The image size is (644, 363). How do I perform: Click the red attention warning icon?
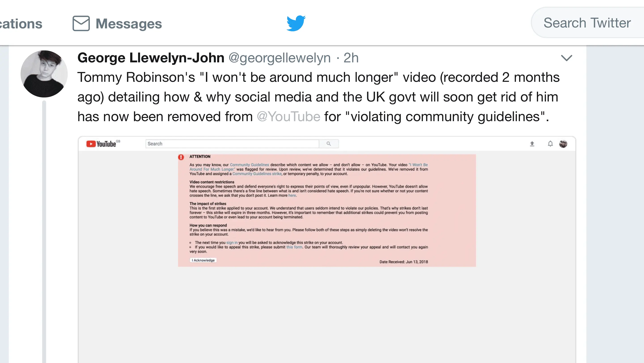(181, 157)
